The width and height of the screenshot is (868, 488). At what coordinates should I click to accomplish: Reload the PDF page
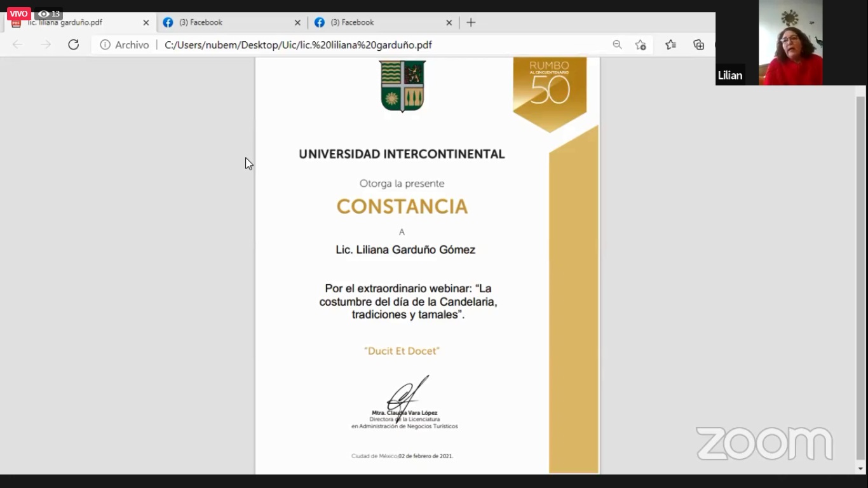coord(74,44)
